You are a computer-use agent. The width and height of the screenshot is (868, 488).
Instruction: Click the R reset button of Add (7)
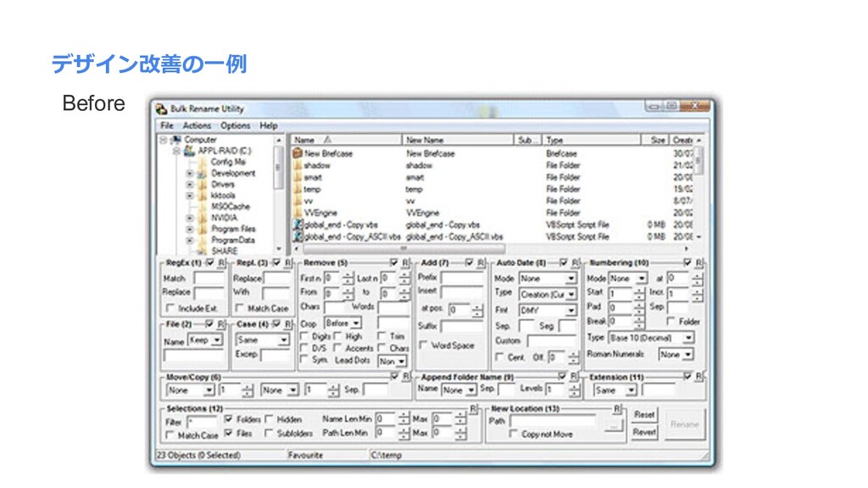481,263
